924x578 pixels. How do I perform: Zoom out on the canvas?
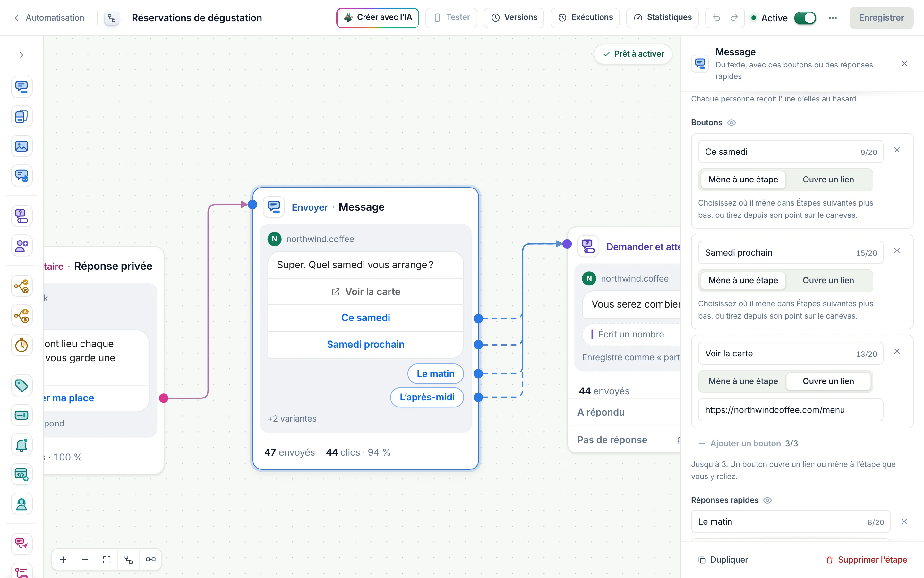85,560
